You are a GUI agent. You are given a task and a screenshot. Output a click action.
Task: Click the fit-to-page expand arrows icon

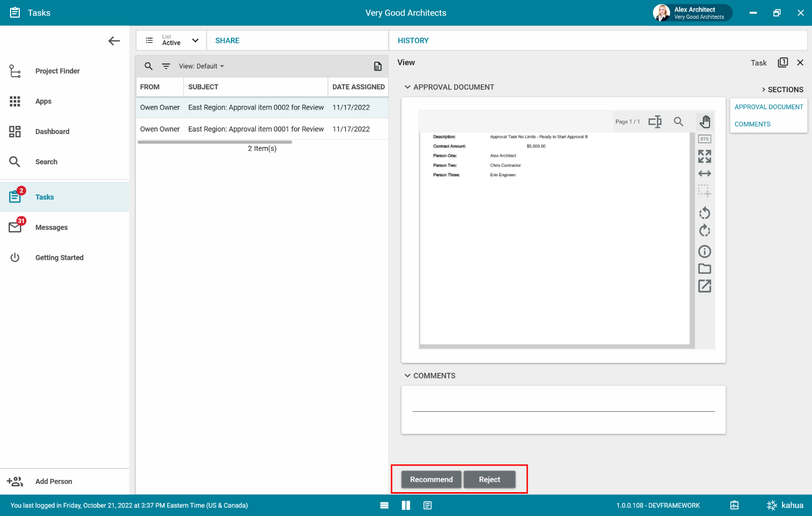pos(704,156)
